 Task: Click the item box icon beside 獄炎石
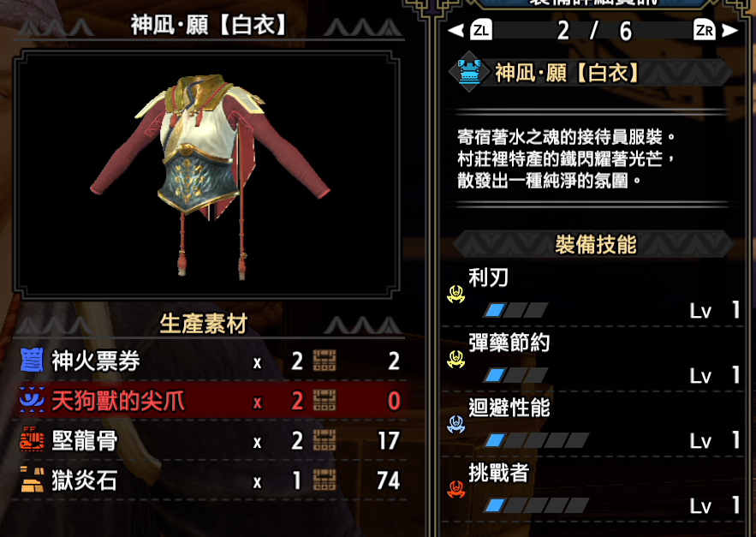point(324,480)
